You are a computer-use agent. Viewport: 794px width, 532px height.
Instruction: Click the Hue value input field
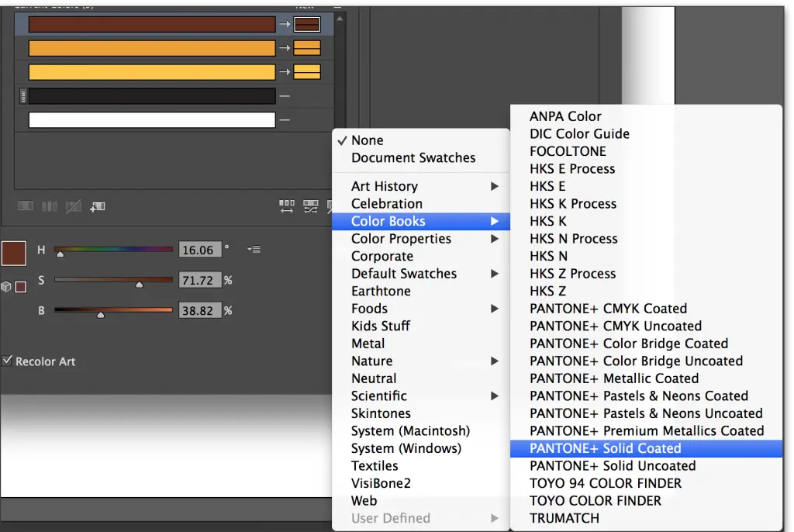199,250
